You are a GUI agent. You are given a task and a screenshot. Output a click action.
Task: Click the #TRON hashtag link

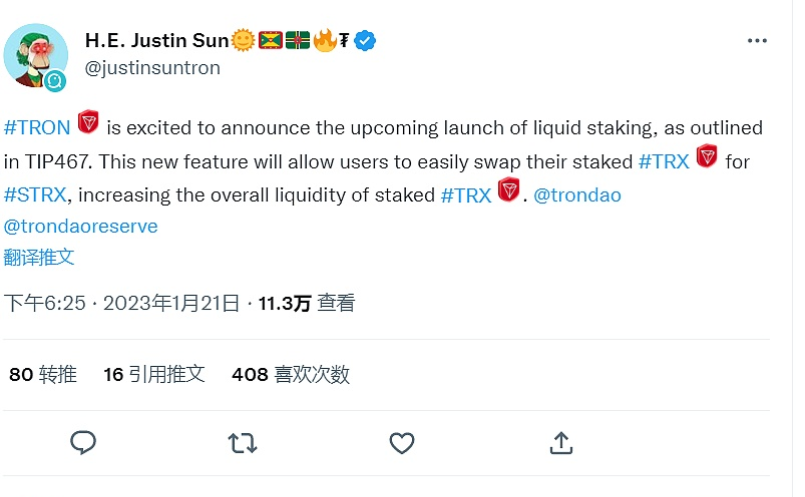point(37,127)
